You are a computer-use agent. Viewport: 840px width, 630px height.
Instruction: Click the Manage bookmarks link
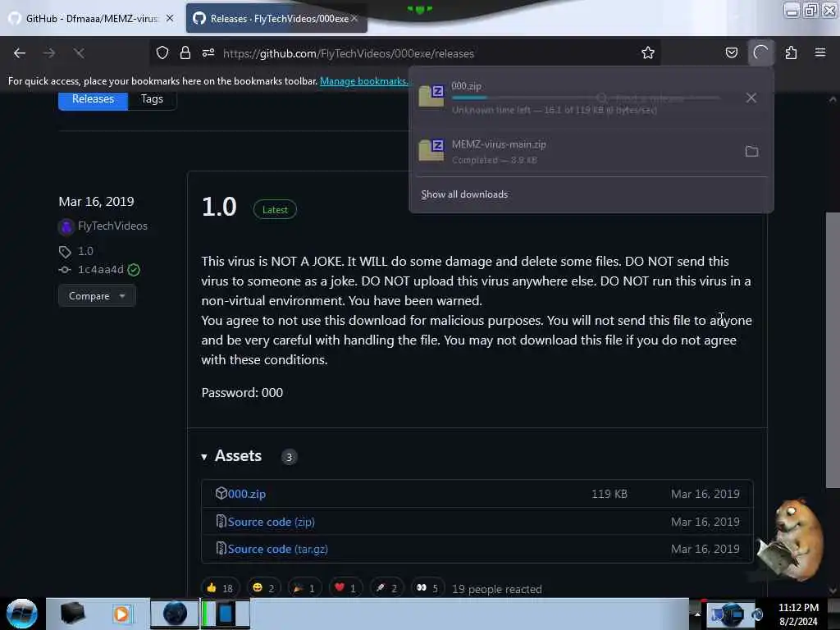(x=363, y=81)
